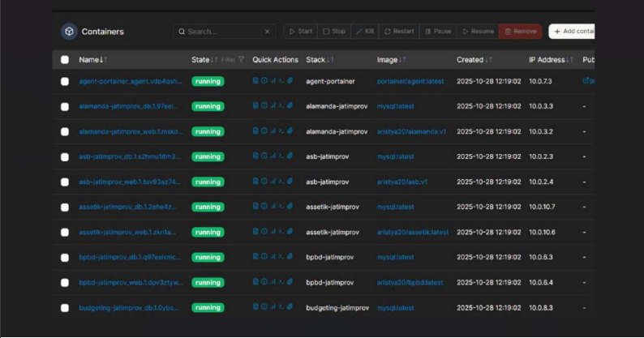Tick the select-all containers checkbox

pyautogui.click(x=65, y=59)
